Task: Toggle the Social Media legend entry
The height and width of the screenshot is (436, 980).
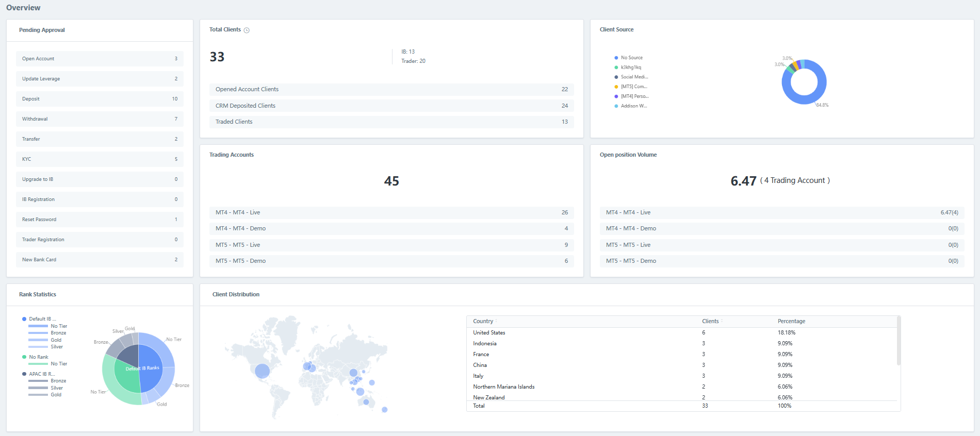Action: [631, 77]
